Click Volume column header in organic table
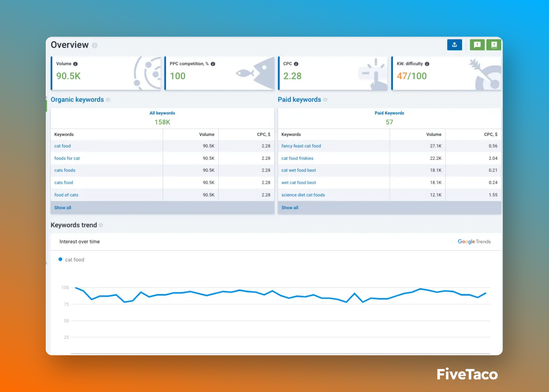Image resolution: width=549 pixels, height=392 pixels. (207, 134)
